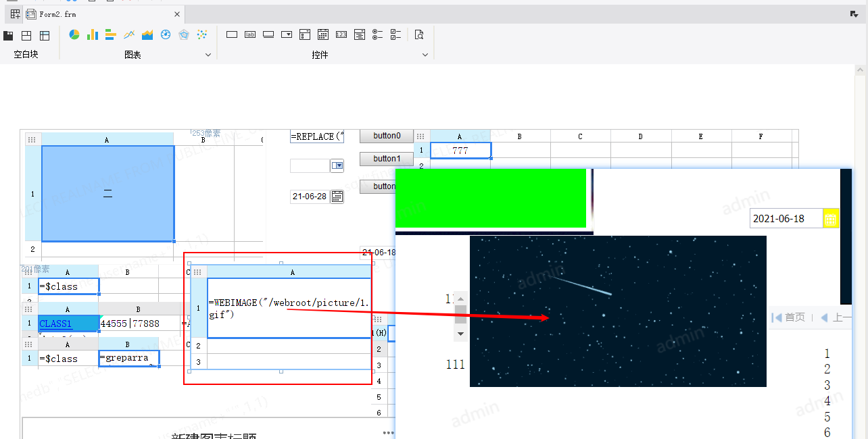Select the cell containing 777

[x=460, y=151]
